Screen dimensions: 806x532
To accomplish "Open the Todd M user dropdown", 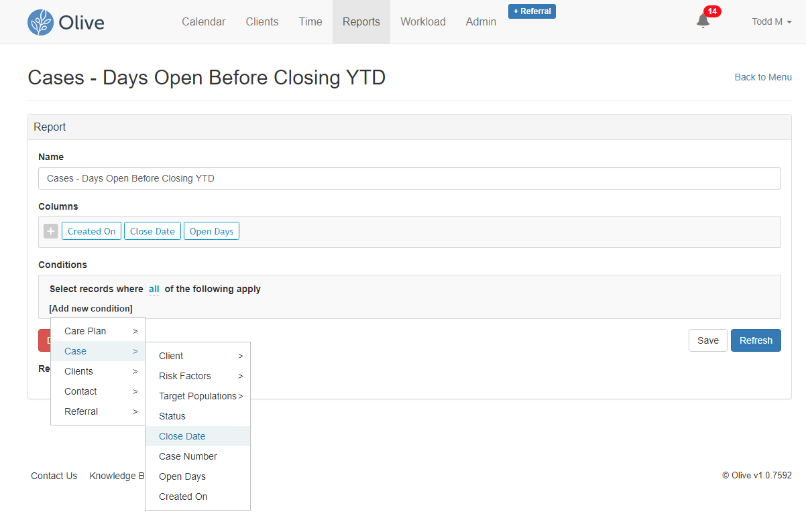I will click(772, 21).
